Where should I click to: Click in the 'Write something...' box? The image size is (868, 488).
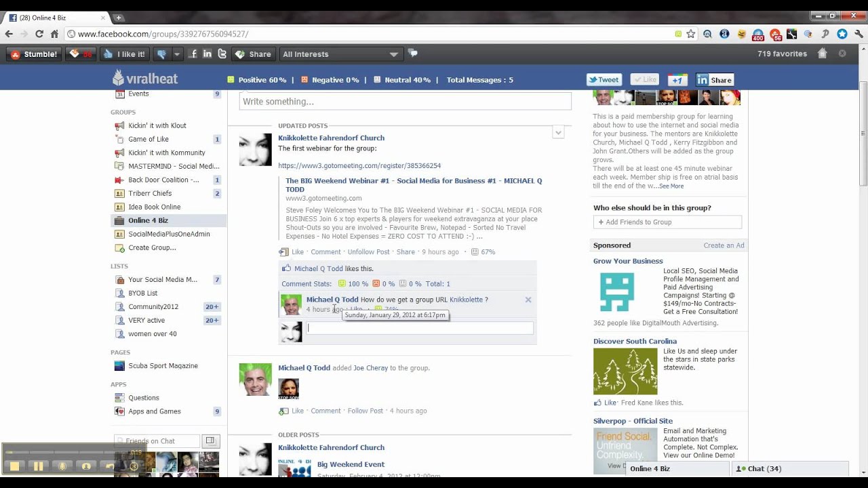pos(405,102)
